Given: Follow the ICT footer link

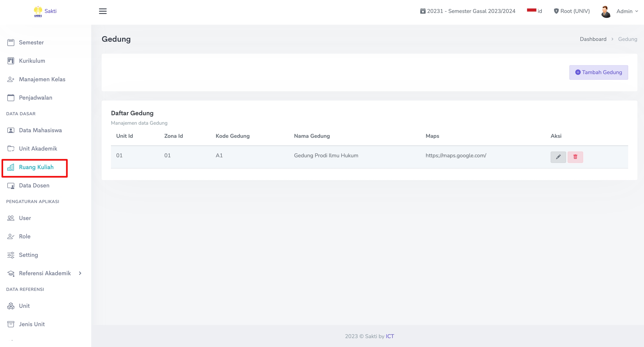Looking at the screenshot, I should pyautogui.click(x=390, y=336).
